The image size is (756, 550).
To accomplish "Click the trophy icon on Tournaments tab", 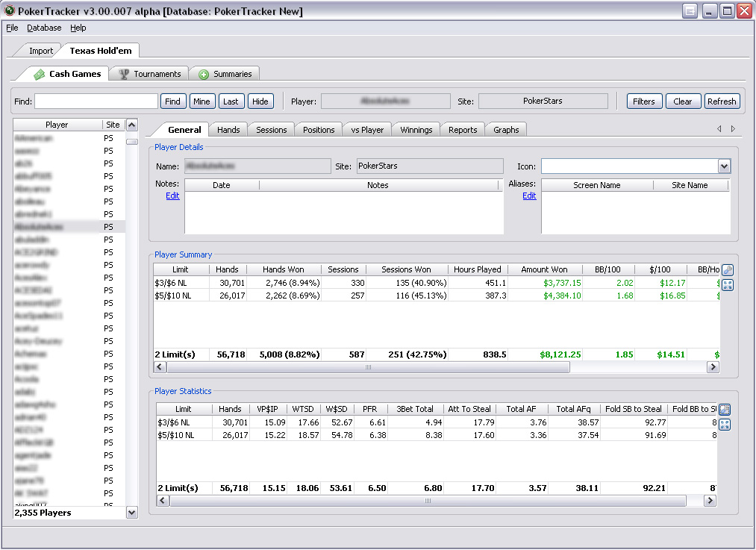I will [124, 74].
